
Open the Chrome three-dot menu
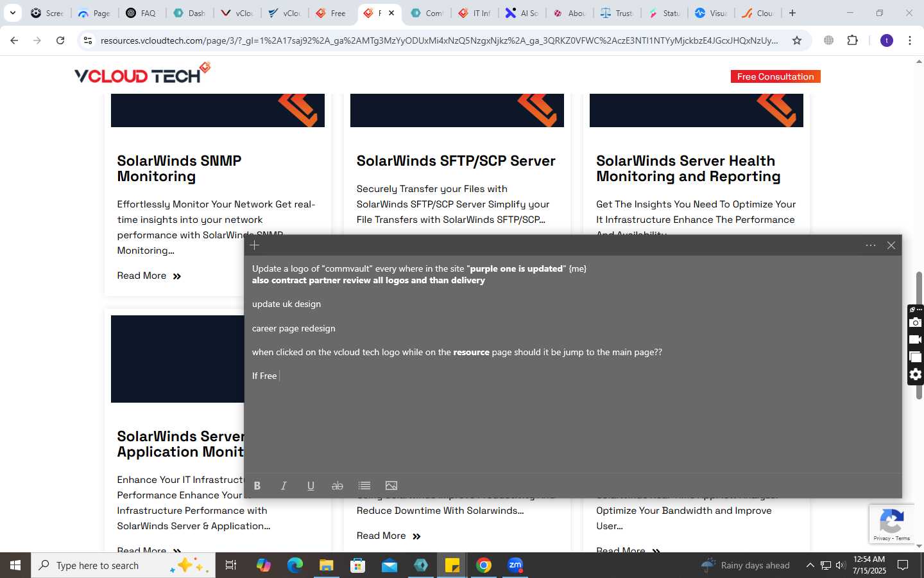coord(910,40)
